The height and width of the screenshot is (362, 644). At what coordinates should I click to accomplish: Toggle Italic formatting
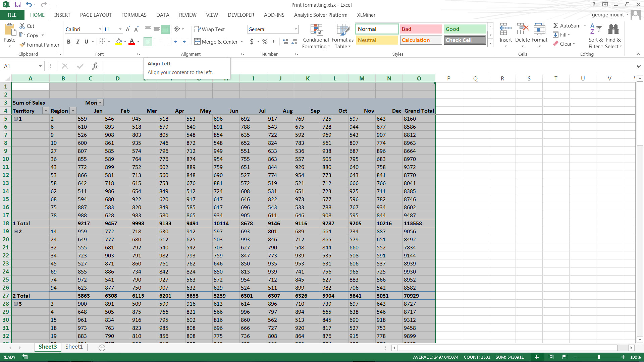tap(77, 42)
